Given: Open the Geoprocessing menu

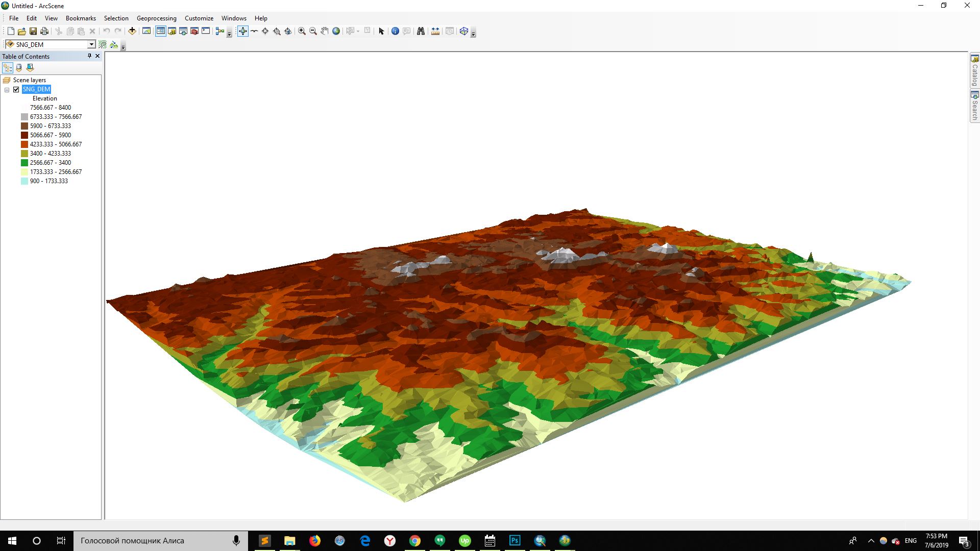Looking at the screenshot, I should (156, 18).
